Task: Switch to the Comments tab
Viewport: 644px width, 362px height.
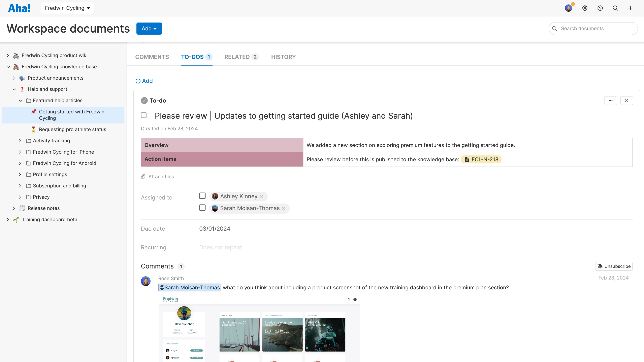Action: (152, 57)
